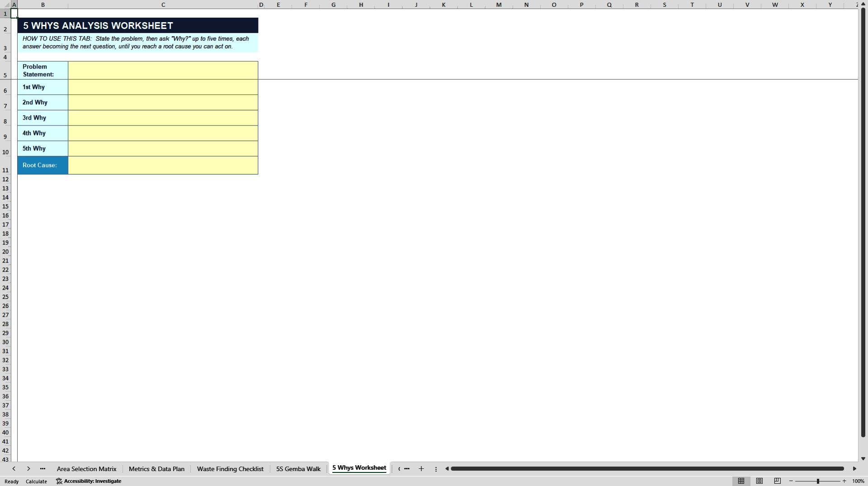This screenshot has height=486, width=868.
Task: Switch to Page Layout view
Action: (759, 481)
